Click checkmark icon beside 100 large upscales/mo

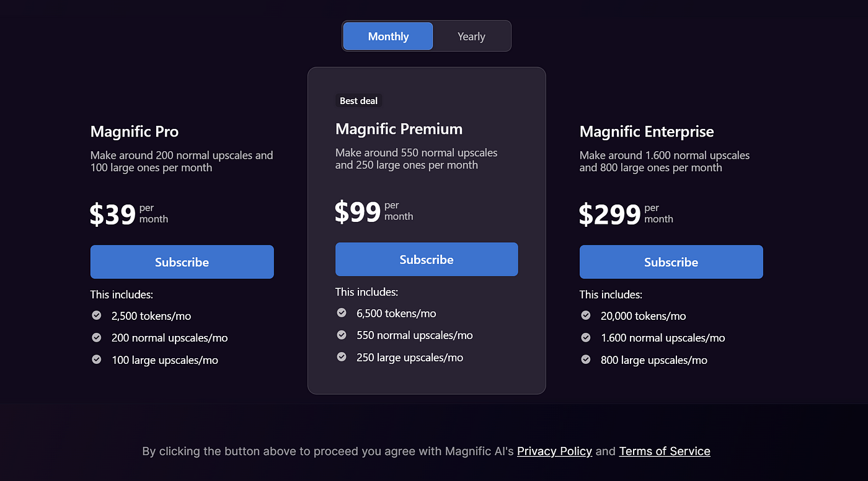(96, 360)
